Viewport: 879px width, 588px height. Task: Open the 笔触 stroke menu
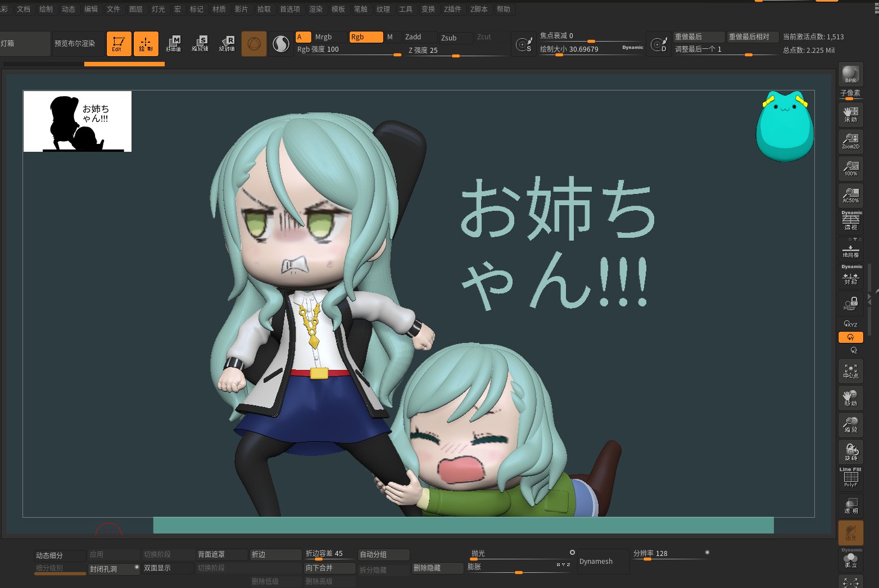coord(361,9)
